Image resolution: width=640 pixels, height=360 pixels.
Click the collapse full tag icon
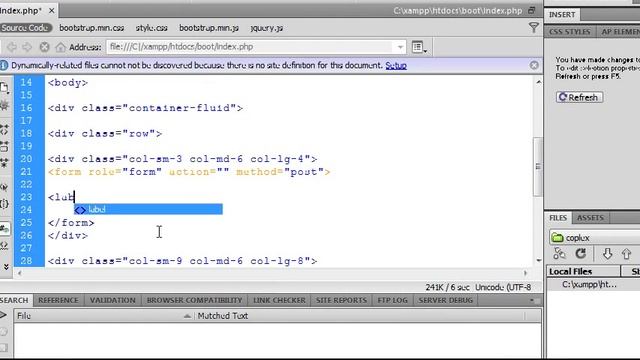pyautogui.click(x=4, y=130)
